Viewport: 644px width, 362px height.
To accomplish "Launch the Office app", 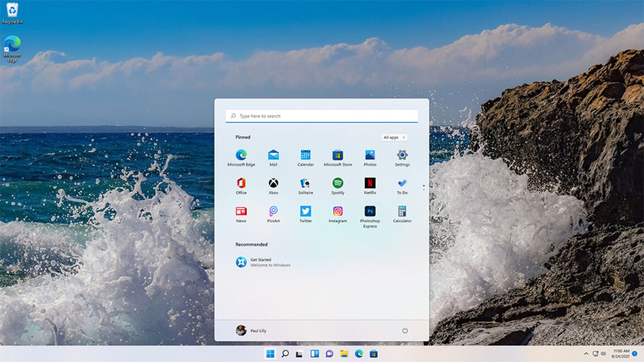I will point(241,186).
